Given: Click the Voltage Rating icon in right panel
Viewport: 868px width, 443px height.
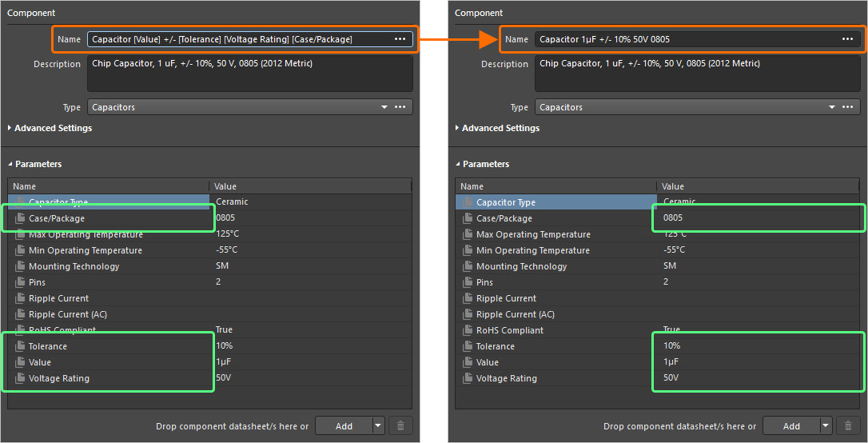Looking at the screenshot, I should [x=468, y=378].
